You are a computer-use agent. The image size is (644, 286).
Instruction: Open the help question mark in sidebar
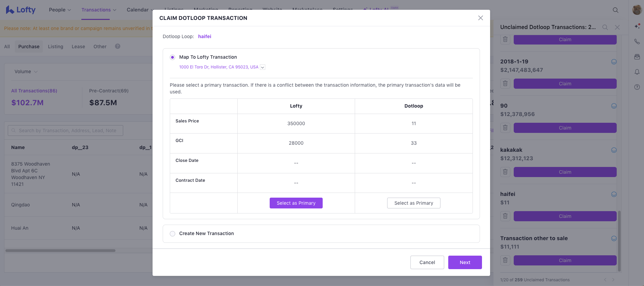[637, 87]
